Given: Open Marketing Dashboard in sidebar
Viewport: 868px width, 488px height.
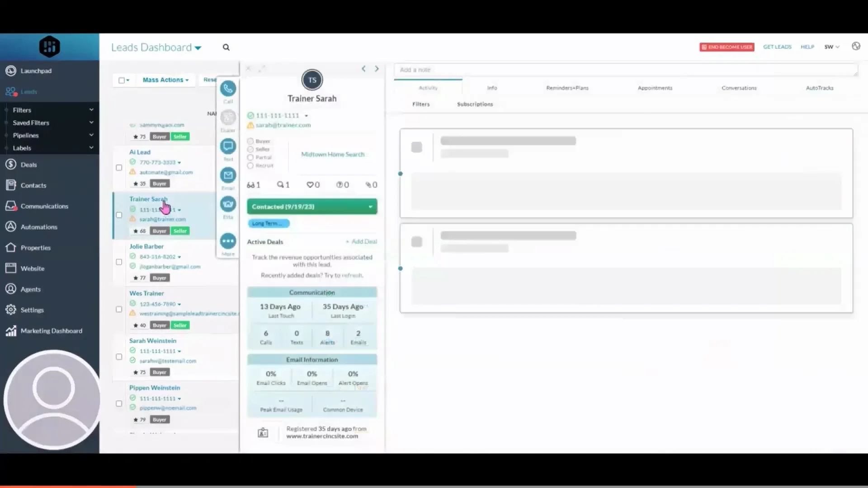Looking at the screenshot, I should click(x=51, y=331).
